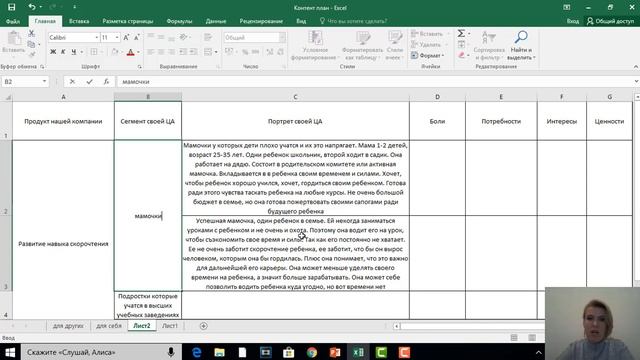Toggle bold (Ж) formatting
This screenshot has width=640, height=360.
pos(53,52)
